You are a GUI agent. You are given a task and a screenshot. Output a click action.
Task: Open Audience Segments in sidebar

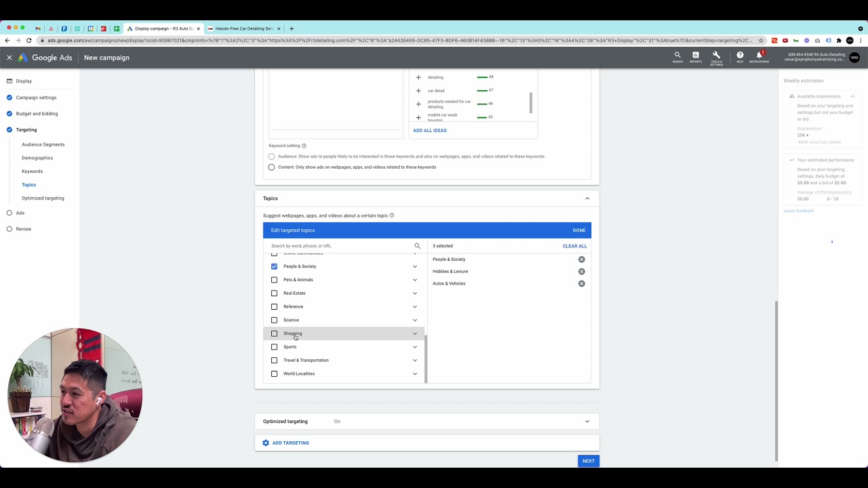click(x=43, y=144)
